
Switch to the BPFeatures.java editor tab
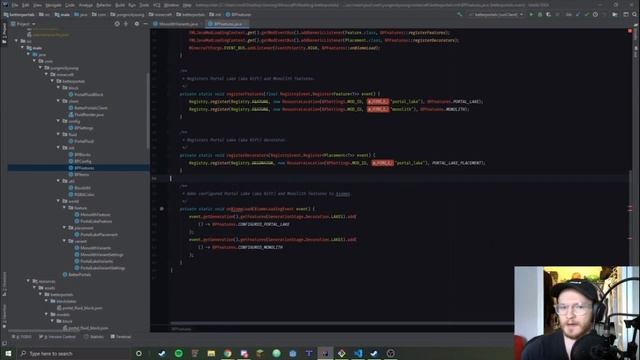click(x=225, y=24)
